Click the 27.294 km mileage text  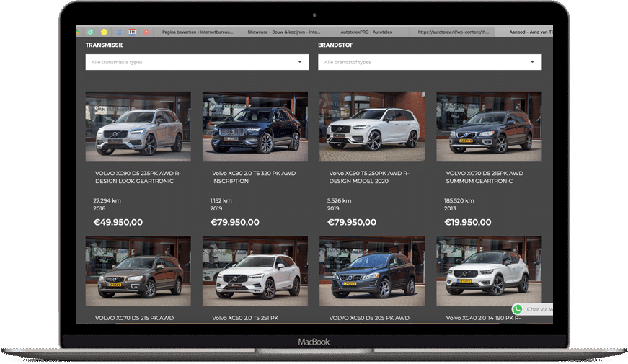[107, 200]
